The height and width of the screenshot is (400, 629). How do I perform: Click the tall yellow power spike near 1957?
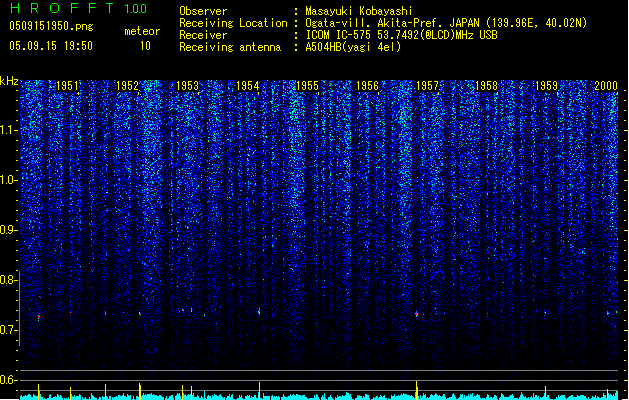(417, 390)
